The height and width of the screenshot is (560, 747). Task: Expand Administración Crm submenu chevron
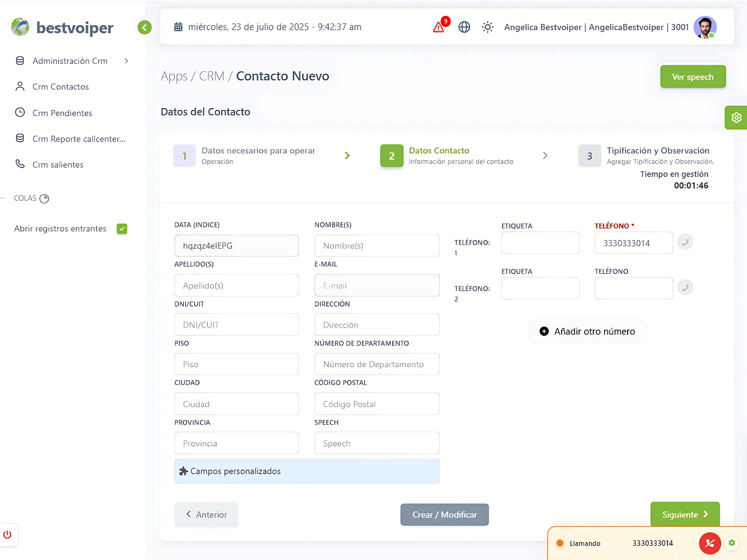coord(126,61)
